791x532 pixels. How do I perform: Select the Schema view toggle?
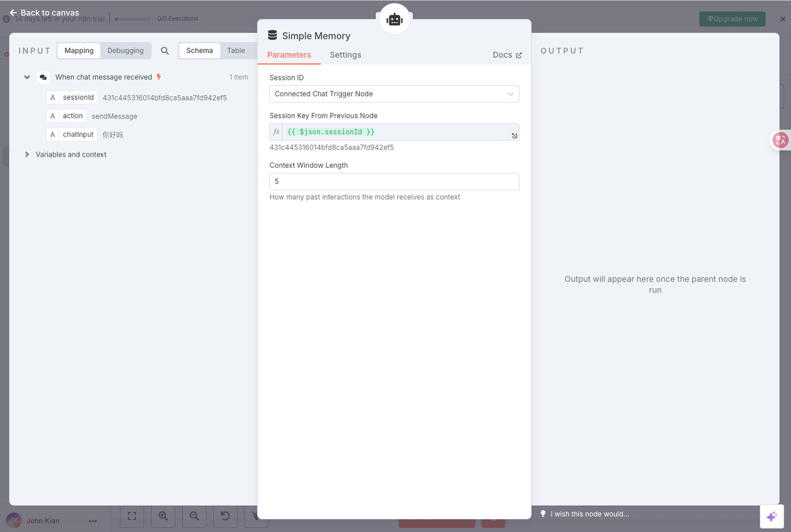pyautogui.click(x=200, y=51)
